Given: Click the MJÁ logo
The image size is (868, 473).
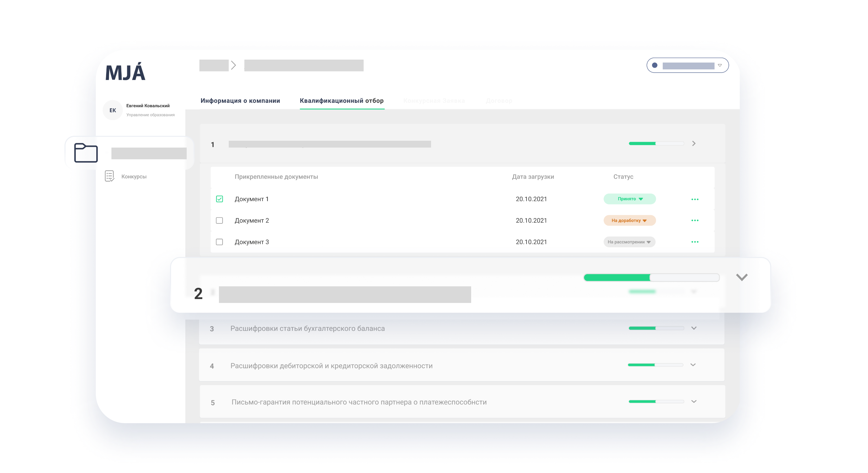Looking at the screenshot, I should click(125, 73).
